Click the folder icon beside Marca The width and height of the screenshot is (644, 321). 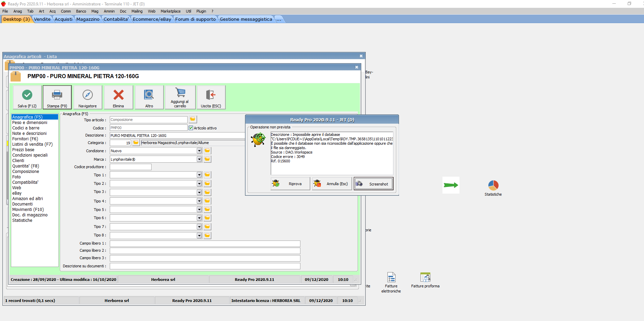(207, 159)
